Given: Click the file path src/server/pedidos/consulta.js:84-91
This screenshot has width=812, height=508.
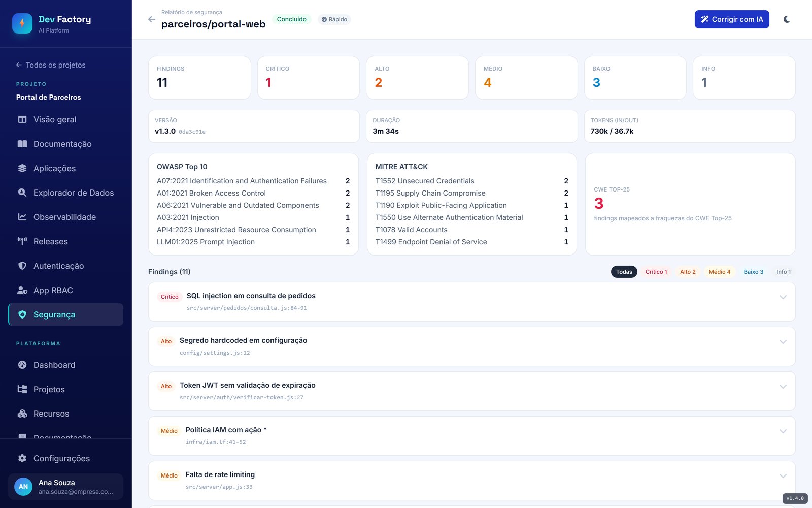Looking at the screenshot, I should click(x=247, y=308).
